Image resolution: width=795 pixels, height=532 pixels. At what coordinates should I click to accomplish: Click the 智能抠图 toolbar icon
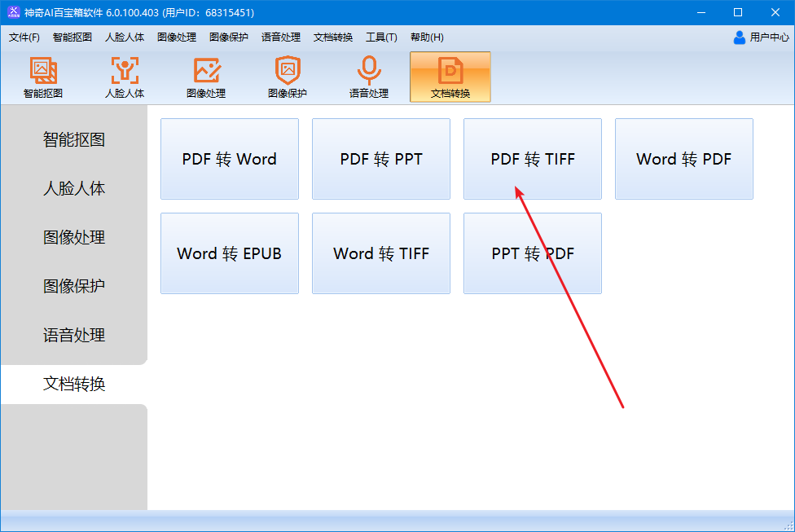click(43, 72)
